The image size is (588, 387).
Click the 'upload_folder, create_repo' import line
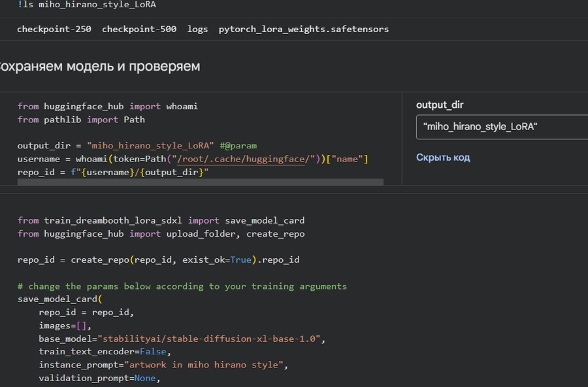pos(161,234)
